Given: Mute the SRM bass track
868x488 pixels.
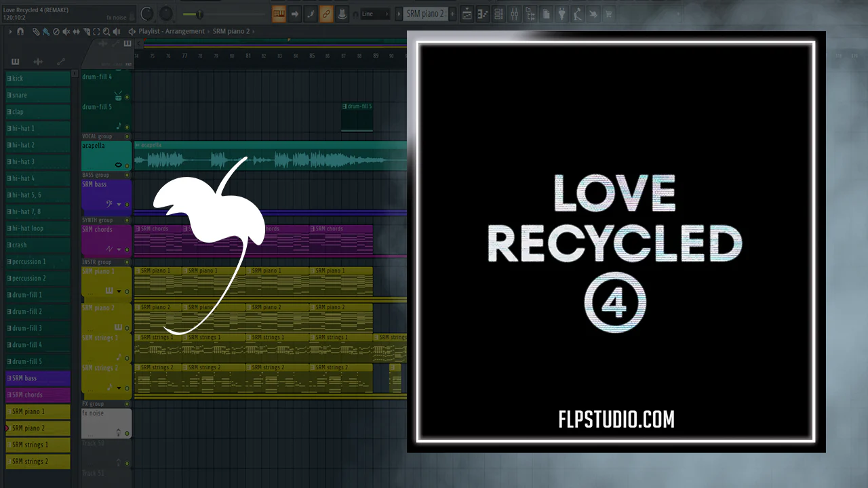Looking at the screenshot, I should click(x=127, y=204).
